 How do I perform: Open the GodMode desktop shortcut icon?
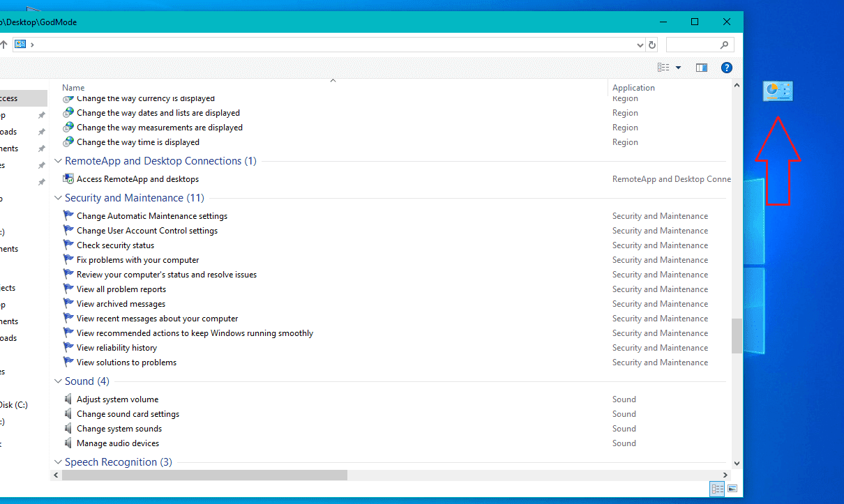click(x=778, y=91)
